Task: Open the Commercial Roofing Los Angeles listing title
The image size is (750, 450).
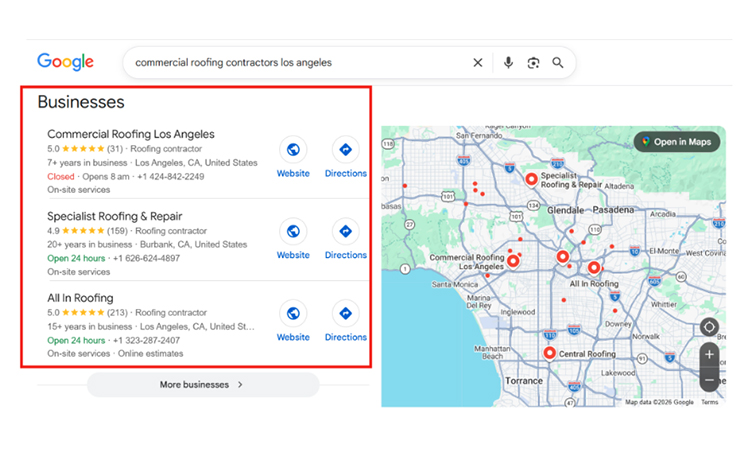Action: pos(131,134)
